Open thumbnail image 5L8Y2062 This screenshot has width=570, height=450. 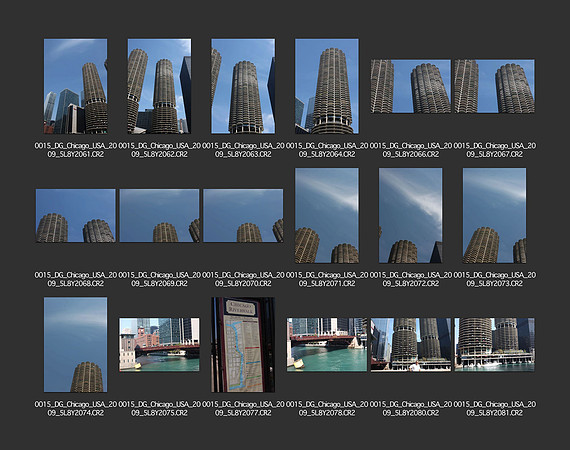(x=159, y=86)
